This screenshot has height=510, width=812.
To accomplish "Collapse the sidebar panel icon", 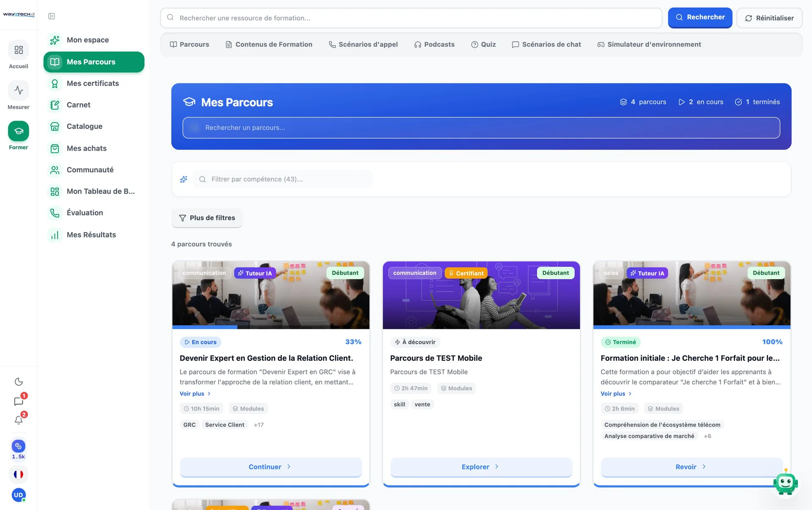I will (52, 16).
